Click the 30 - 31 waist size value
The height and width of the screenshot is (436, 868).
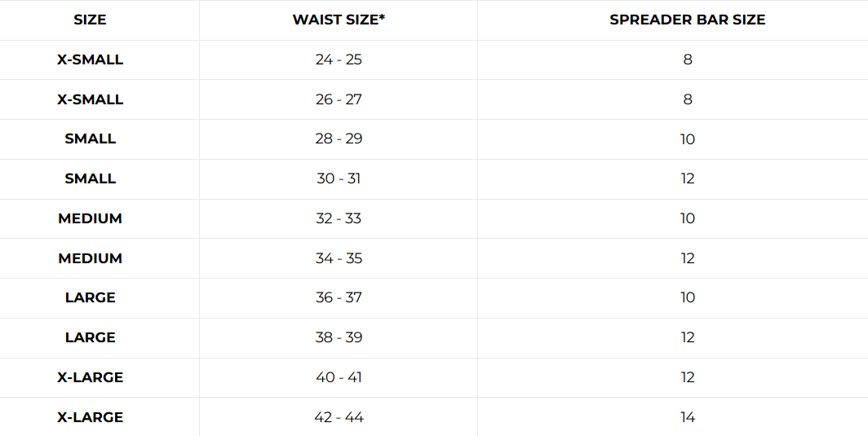tap(339, 178)
